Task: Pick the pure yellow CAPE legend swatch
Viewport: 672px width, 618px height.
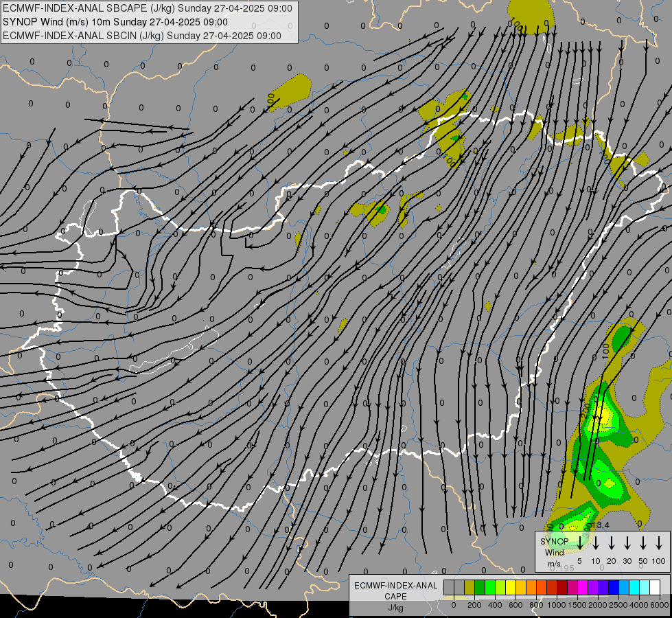Action: tap(511, 587)
